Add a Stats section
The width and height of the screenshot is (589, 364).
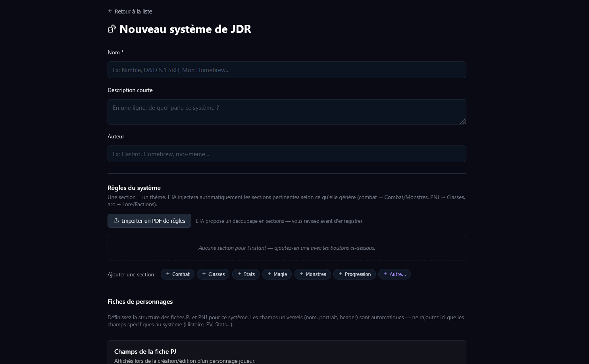(246, 274)
